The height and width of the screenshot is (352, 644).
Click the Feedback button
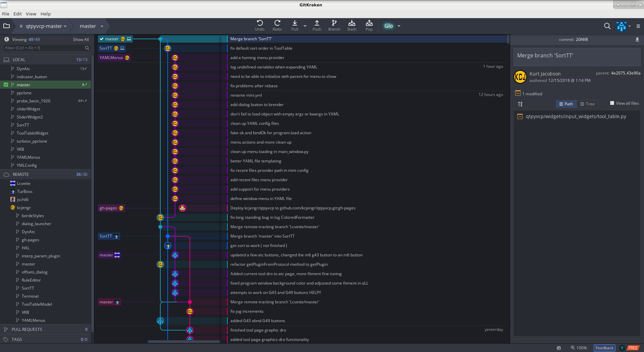tap(604, 348)
